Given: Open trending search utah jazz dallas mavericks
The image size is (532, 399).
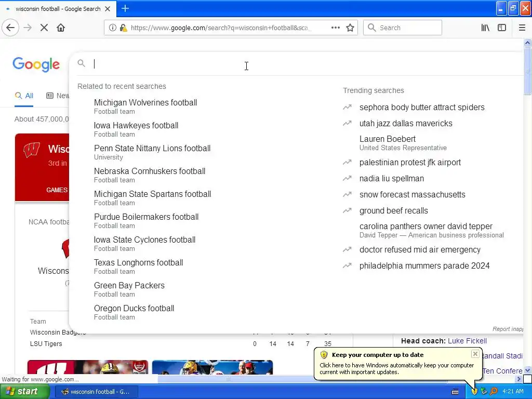Looking at the screenshot, I should coord(406,124).
